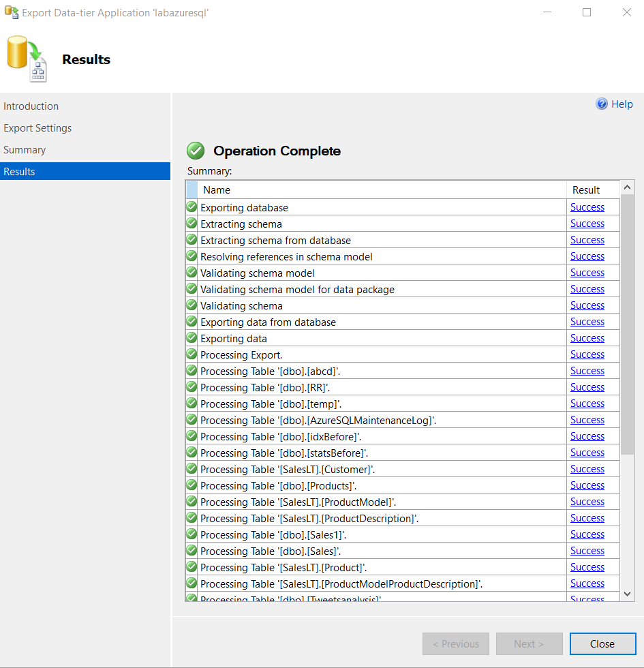
Task: Open Success link for Processing Export
Action: click(587, 354)
